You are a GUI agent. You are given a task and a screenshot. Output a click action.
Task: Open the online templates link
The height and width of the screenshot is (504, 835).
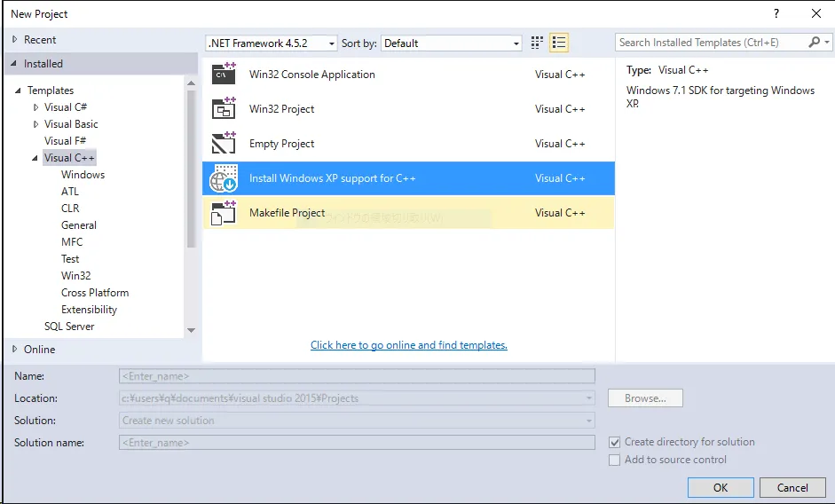tap(409, 345)
